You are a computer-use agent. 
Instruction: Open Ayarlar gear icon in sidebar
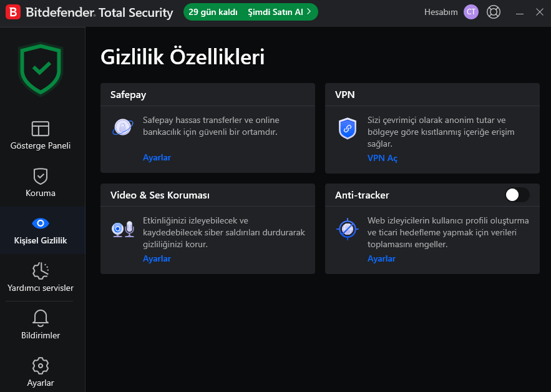[41, 366]
